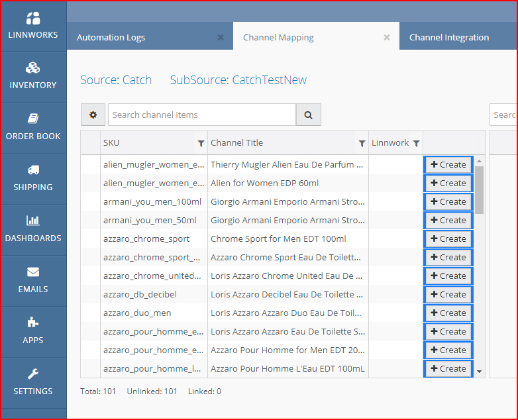Click the gear settings button beside search
518x420 pixels.
tap(93, 115)
